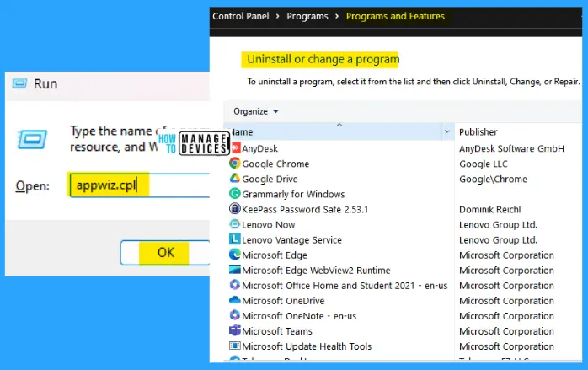
Task: Select Lenovo Vantage Service in the list
Action: [x=291, y=240]
